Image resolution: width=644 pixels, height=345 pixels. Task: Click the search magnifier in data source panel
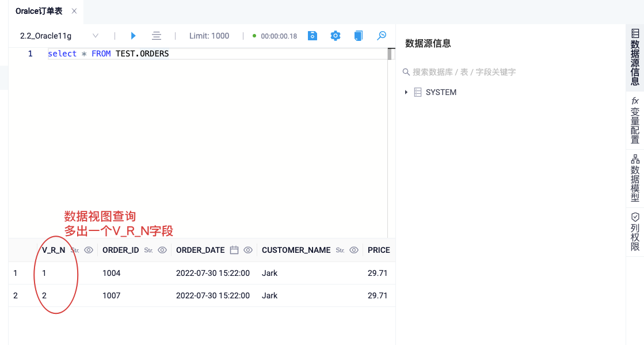[406, 72]
